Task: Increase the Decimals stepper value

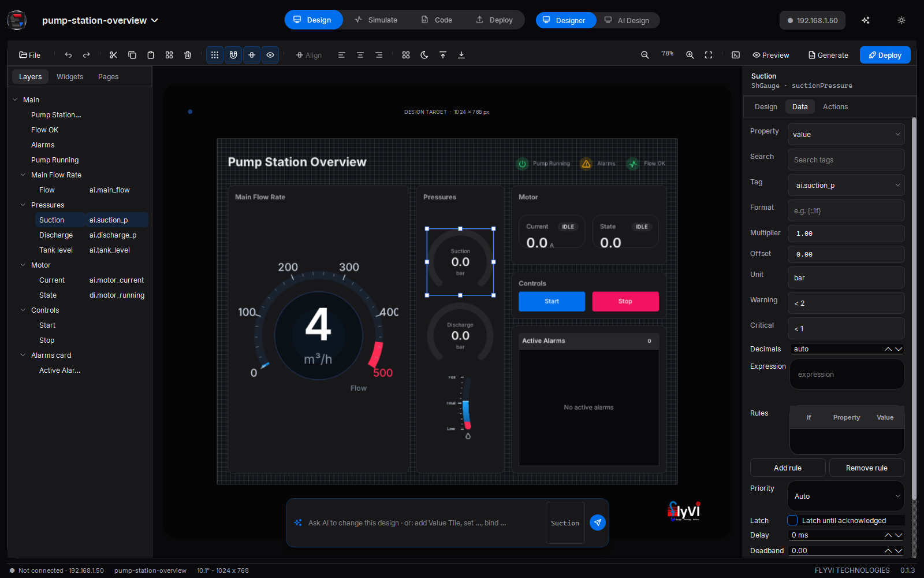Action: [888, 349]
